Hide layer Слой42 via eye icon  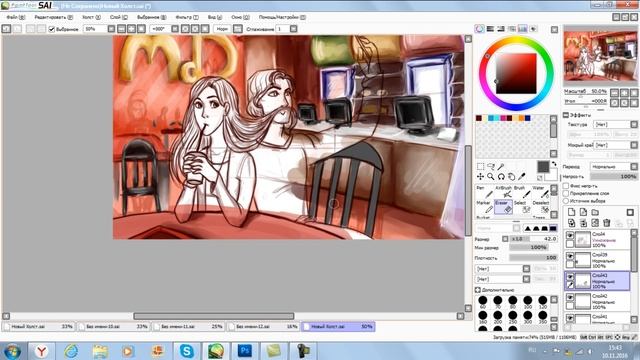(x=570, y=298)
